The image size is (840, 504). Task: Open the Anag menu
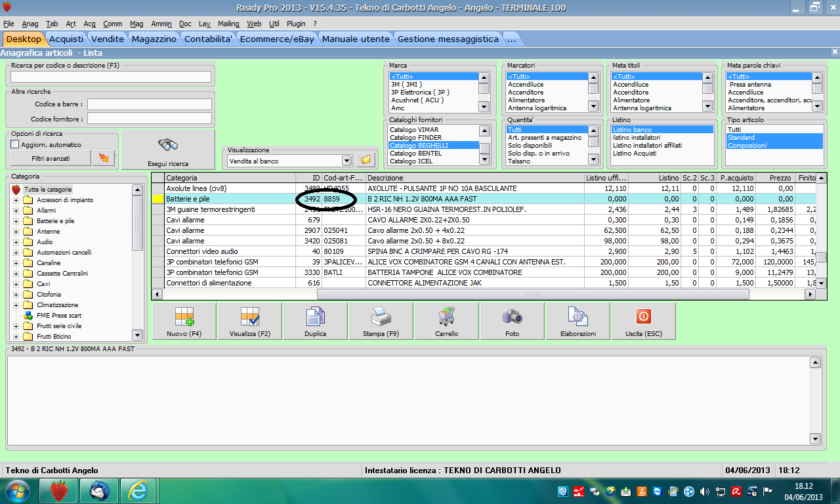point(30,24)
